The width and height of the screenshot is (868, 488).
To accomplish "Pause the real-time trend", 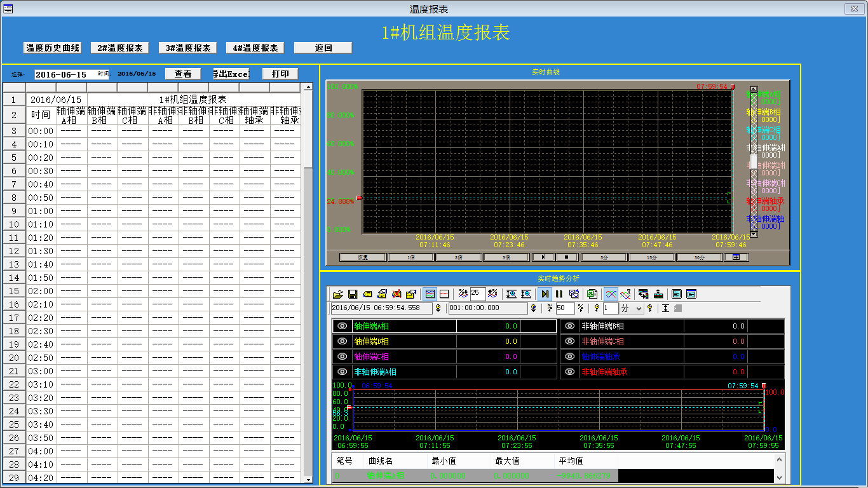I will tap(559, 294).
